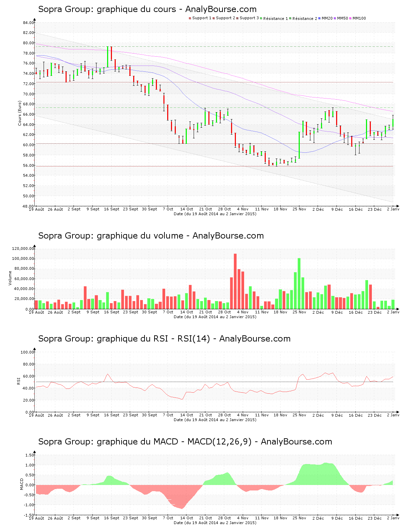This screenshot has height=532, width=412.
Task: Click the '48.00' value on price axis
Action: click(28, 206)
